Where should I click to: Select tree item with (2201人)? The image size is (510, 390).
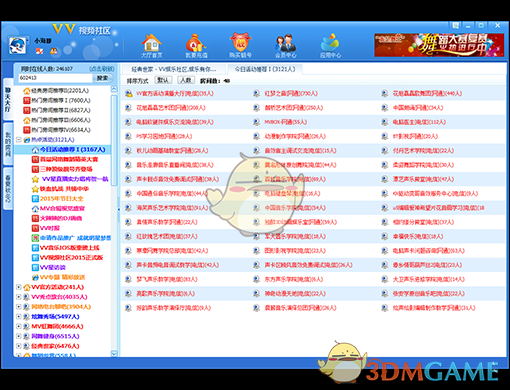coord(60,91)
